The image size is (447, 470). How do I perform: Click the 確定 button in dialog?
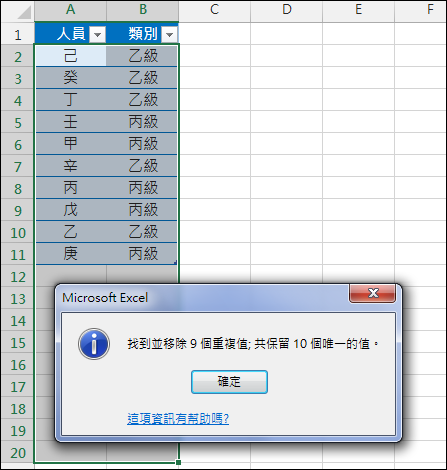[x=229, y=382]
